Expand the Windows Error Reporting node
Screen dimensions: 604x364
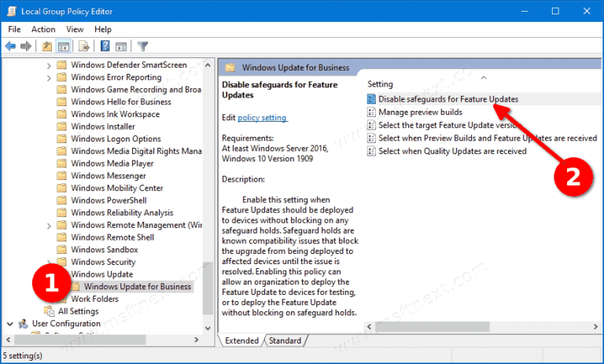pos(49,78)
